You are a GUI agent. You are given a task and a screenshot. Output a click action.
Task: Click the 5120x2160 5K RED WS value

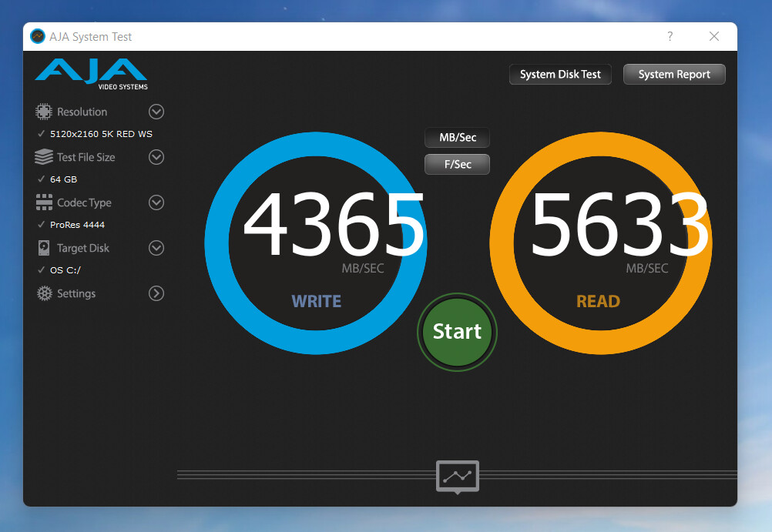point(101,134)
